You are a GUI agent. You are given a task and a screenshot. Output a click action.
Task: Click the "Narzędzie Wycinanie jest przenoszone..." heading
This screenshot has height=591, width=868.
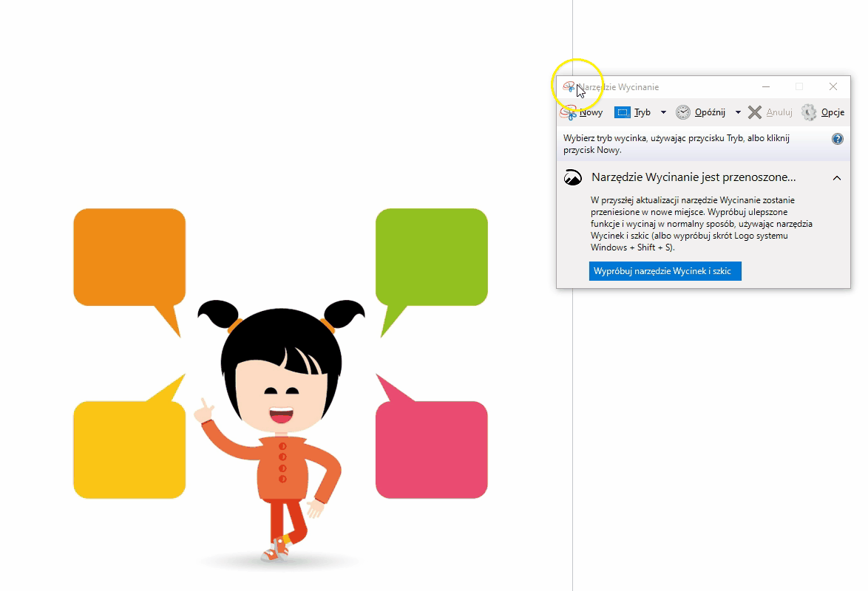click(694, 178)
